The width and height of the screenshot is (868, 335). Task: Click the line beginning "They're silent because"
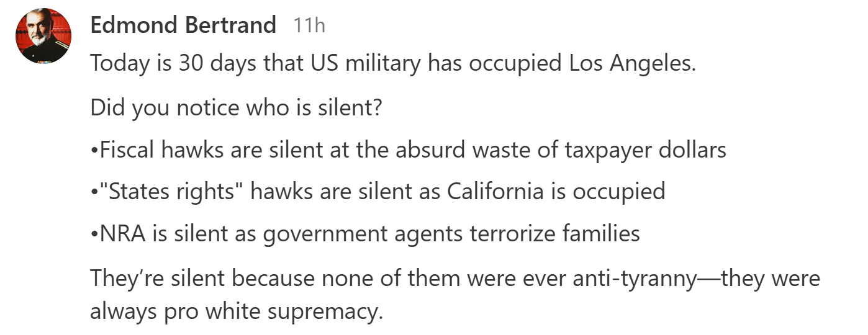click(x=454, y=278)
